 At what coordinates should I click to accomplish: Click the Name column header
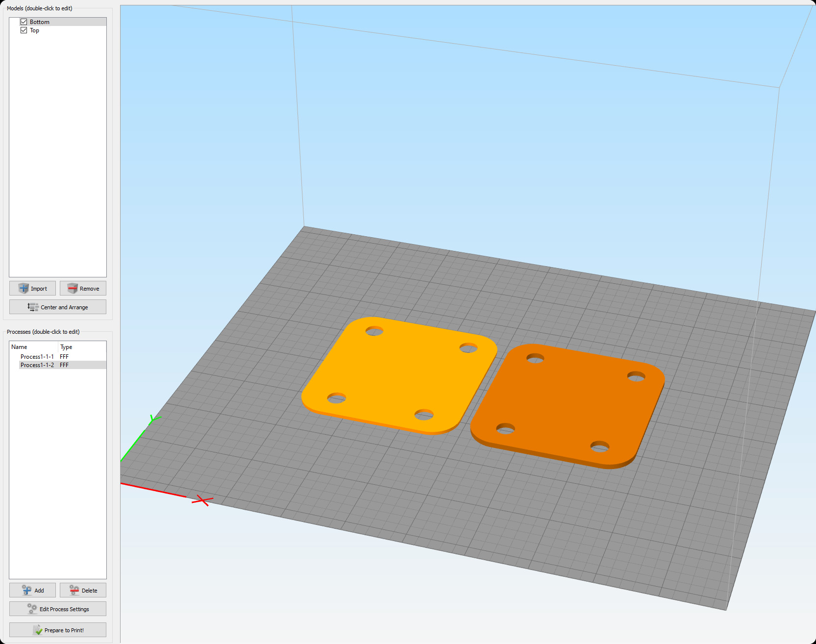point(34,347)
